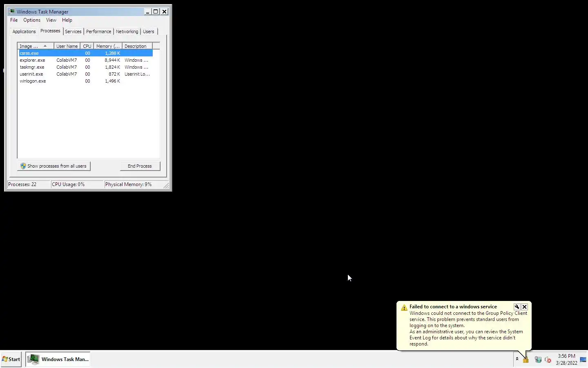Image resolution: width=588 pixels, height=368 pixels.
Task: Open notification balloon wrench settings icon
Action: point(517,307)
